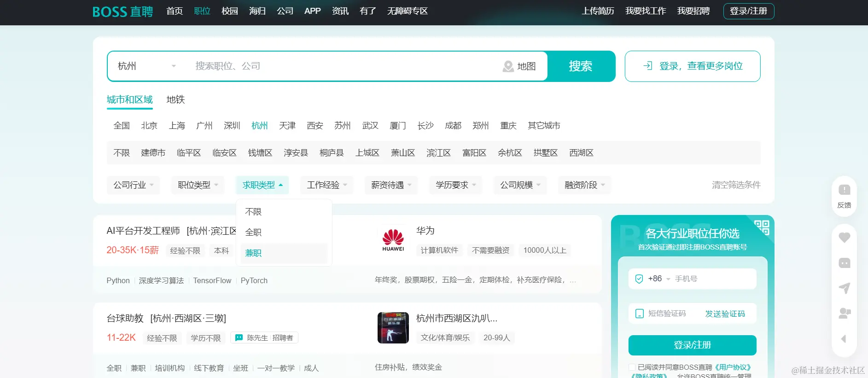This screenshot has width=868, height=378.
Task: Click 登录，查看更多岗位 button
Action: coord(693,66)
